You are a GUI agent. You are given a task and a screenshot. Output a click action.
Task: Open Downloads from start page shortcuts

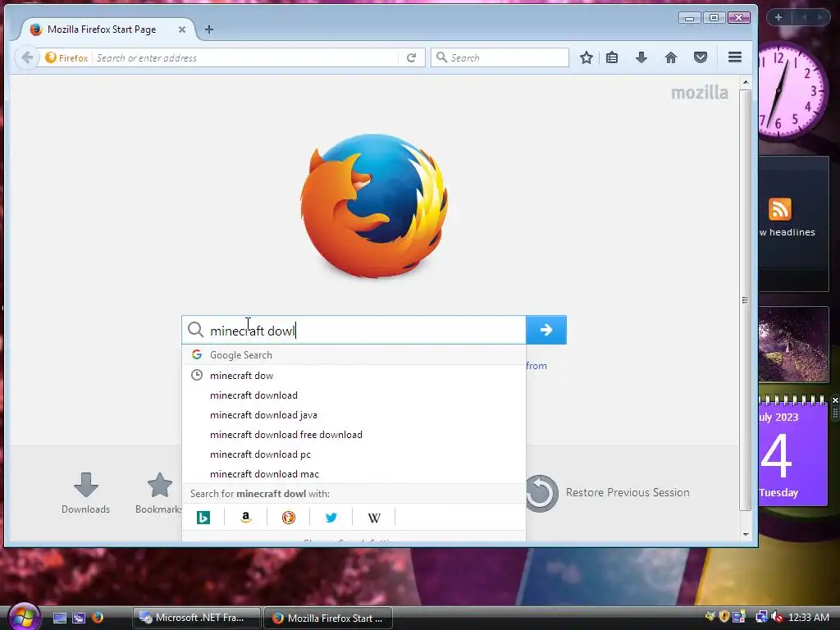85,493
